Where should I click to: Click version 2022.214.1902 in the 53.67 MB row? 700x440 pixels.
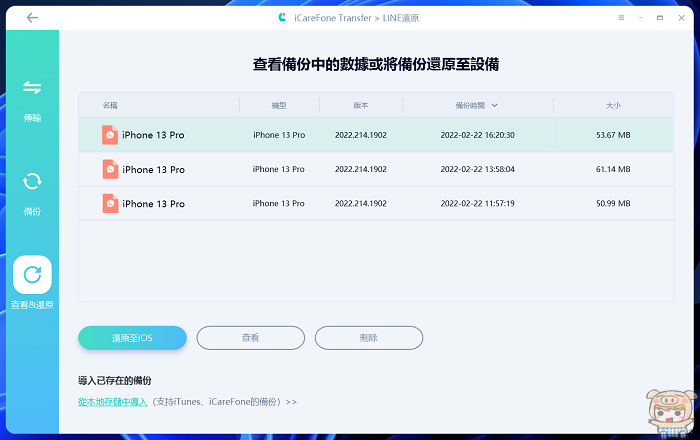pyautogui.click(x=361, y=135)
